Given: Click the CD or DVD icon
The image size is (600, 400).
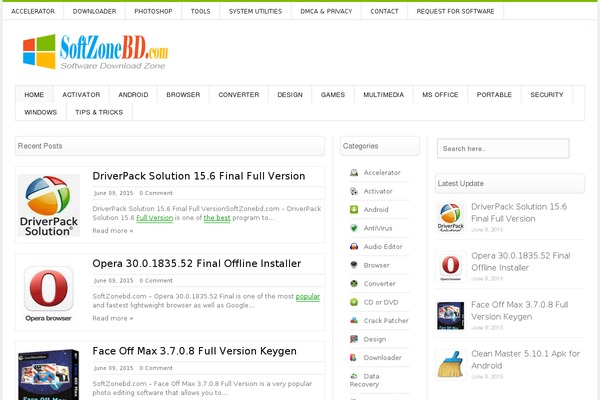Looking at the screenshot, I should click(x=354, y=302).
